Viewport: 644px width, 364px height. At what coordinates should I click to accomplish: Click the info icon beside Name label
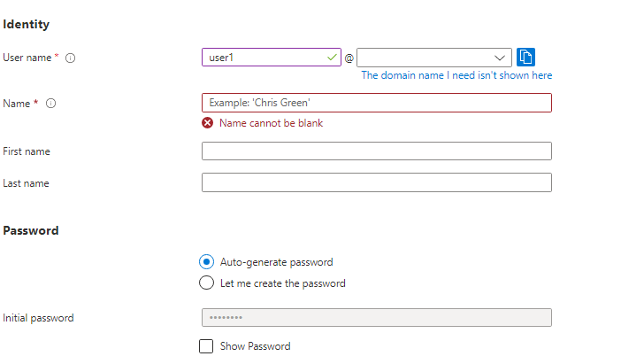(x=50, y=104)
